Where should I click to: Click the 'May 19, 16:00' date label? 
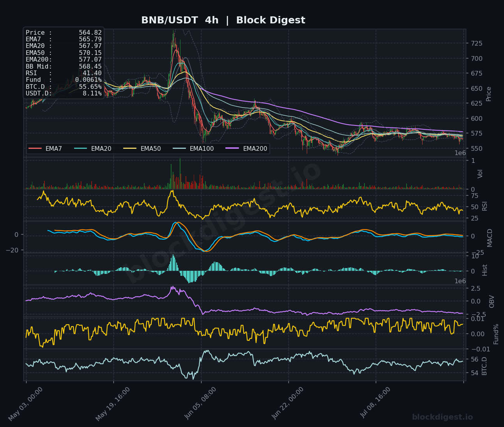[x=113, y=404]
